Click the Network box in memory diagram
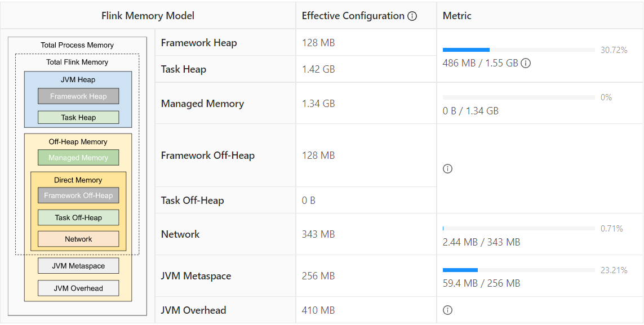The height and width of the screenshot is (325, 644). point(78,239)
